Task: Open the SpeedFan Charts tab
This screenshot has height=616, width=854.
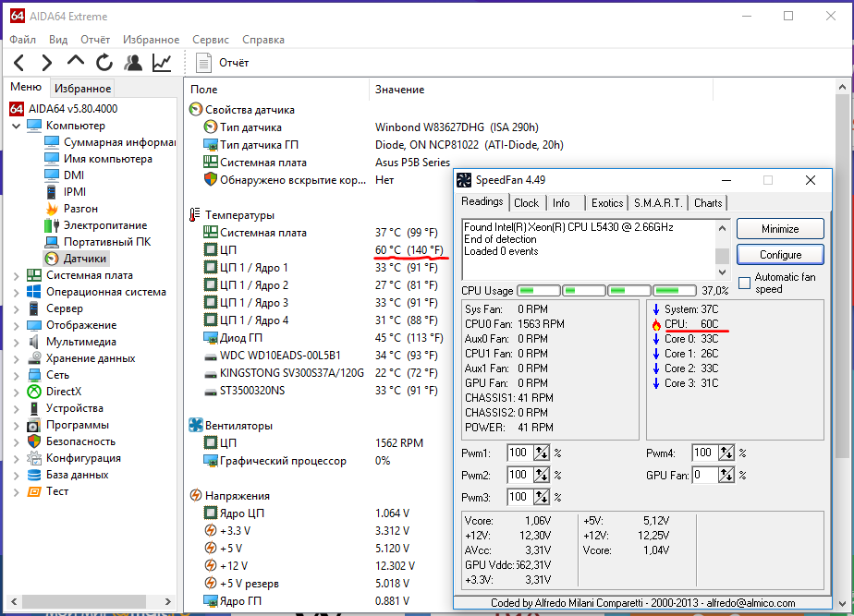Action: [x=708, y=203]
